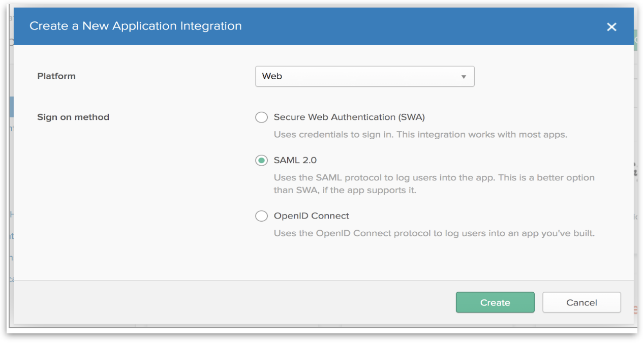Click the selected value 'Web' text
This screenshot has height=343, width=644.
coord(272,76)
